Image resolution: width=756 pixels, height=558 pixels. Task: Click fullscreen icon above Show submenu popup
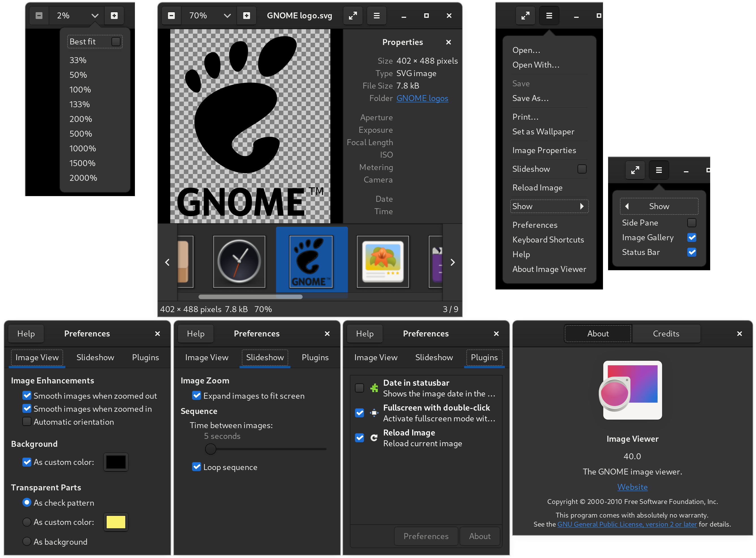635,170
